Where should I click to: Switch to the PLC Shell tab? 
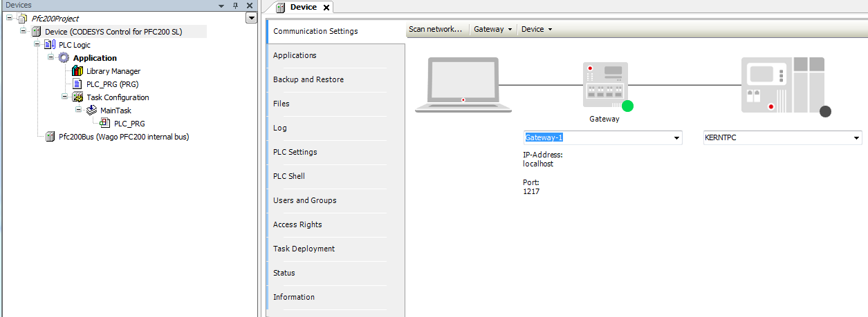click(x=288, y=176)
